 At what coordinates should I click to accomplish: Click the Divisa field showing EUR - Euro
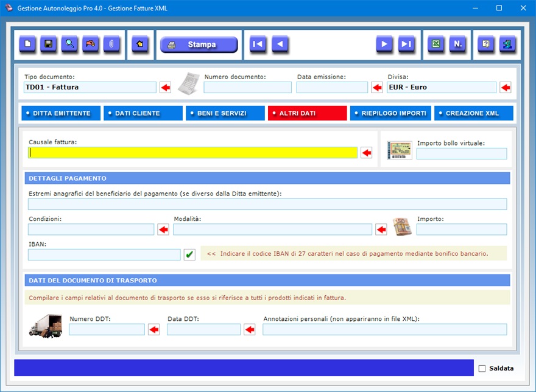tap(442, 87)
